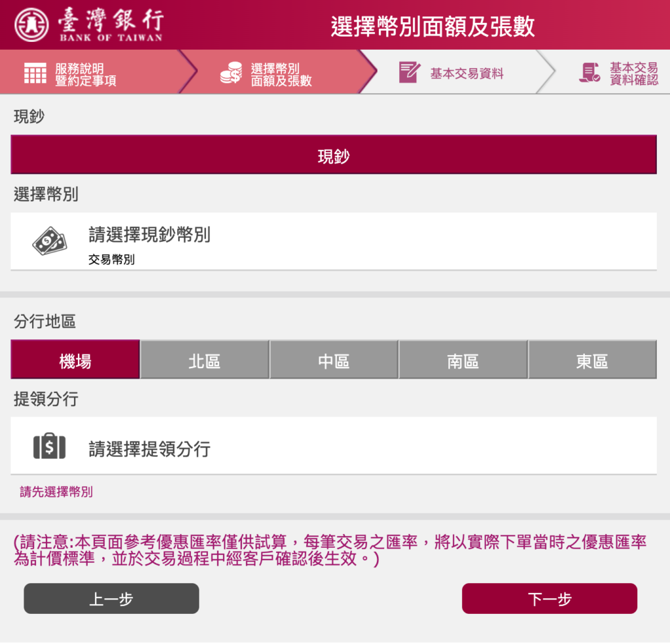Go to 基本交易資料 step tab
The image size is (670, 644).
[x=466, y=74]
